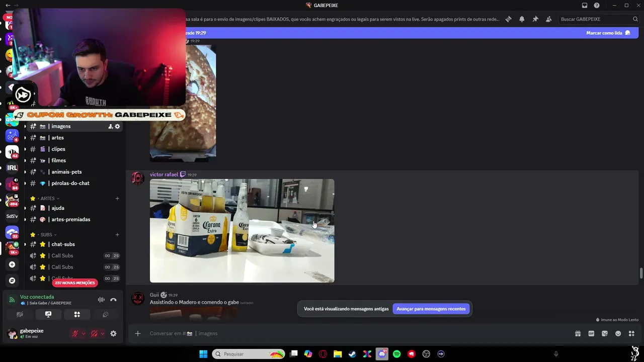Open user settings gear icon
This screenshot has width=644, height=362.
click(113, 333)
